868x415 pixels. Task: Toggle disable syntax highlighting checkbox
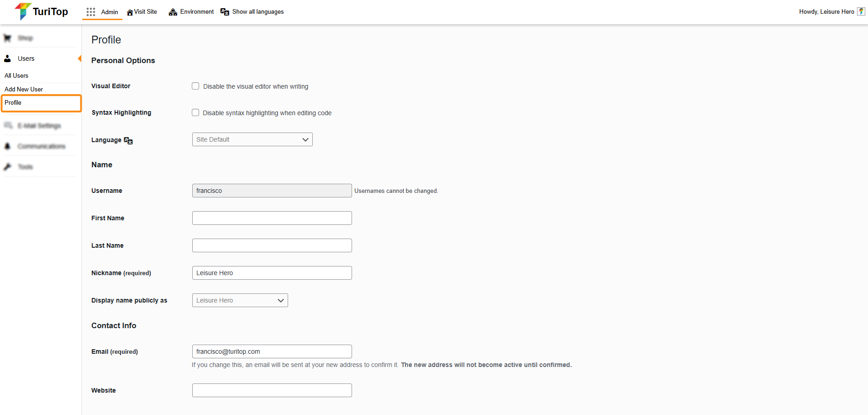195,112
